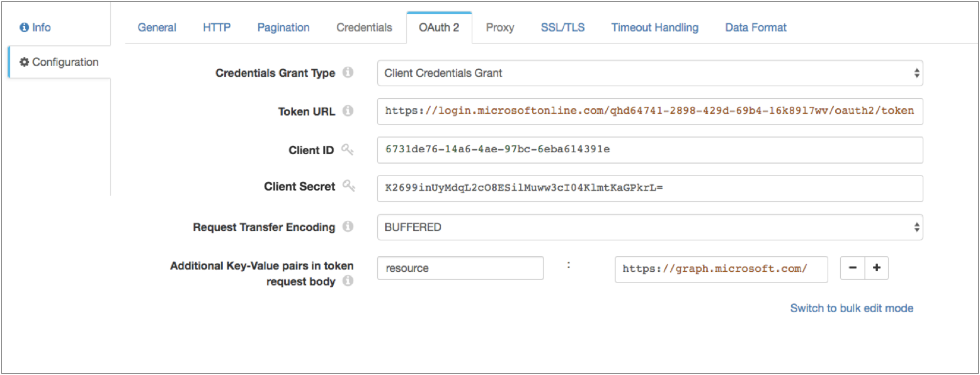Select the Credentials tab

pyautogui.click(x=364, y=27)
